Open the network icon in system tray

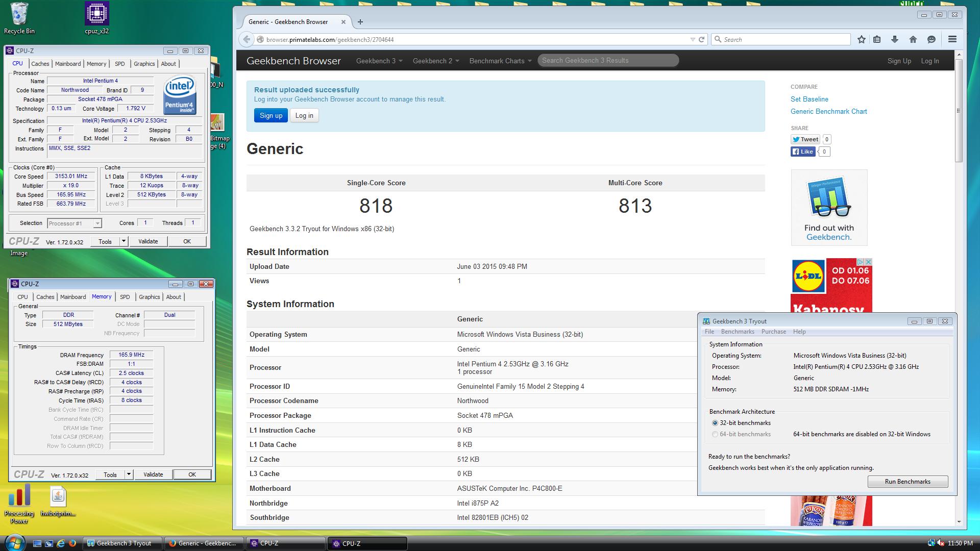tap(931, 543)
